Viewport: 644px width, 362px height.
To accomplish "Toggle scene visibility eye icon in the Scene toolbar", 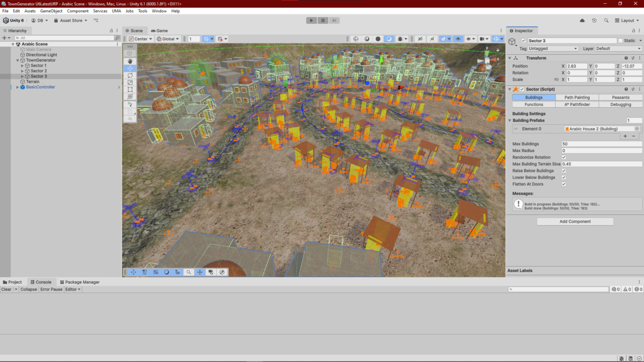I will (458, 39).
